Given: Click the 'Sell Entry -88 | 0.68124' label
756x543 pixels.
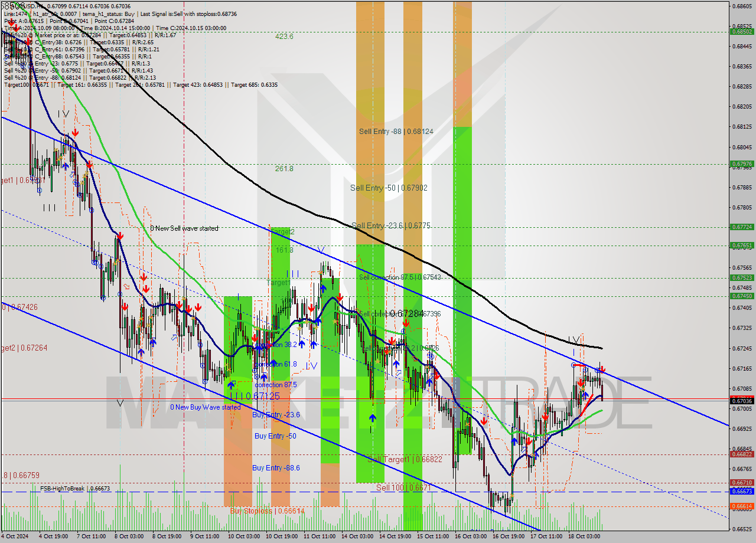Looking at the screenshot, I should click(396, 131).
